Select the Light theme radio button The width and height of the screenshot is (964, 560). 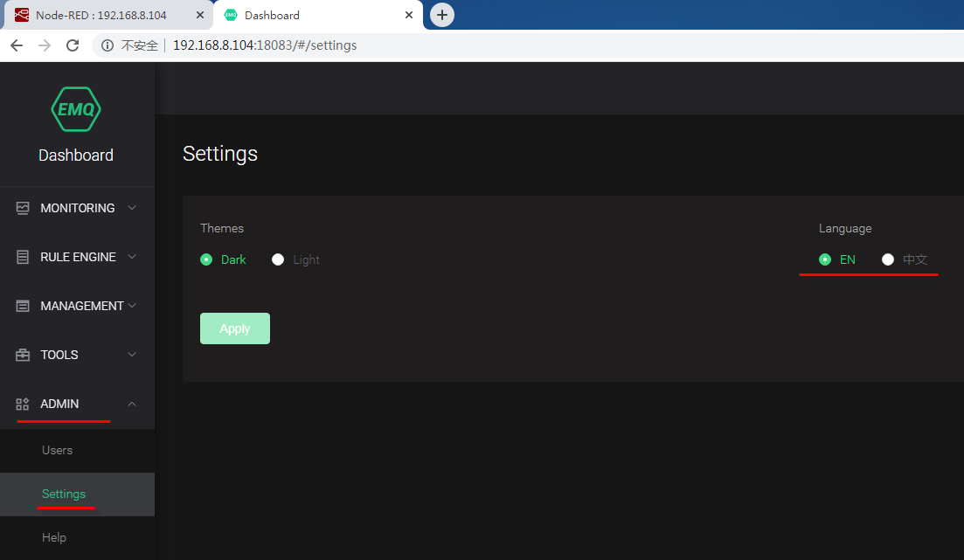[x=278, y=259]
